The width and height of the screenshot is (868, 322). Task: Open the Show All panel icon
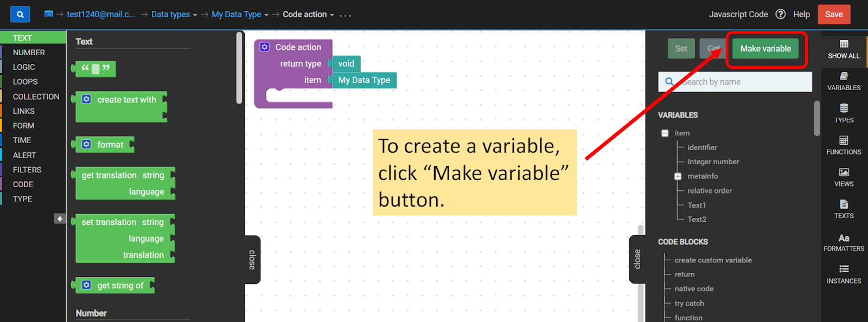click(844, 44)
